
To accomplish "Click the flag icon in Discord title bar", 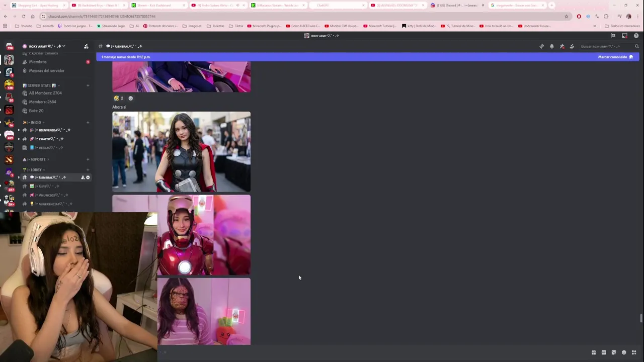I will [x=613, y=36].
